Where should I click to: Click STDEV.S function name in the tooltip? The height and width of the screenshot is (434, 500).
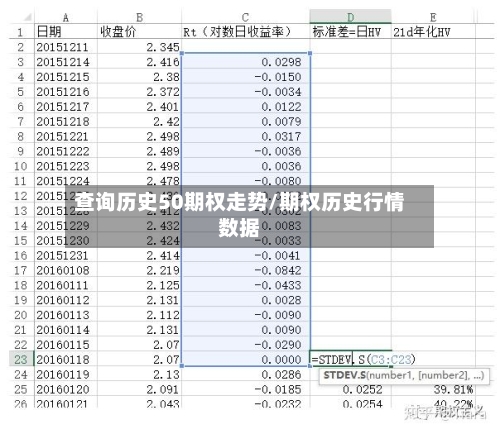coord(345,375)
